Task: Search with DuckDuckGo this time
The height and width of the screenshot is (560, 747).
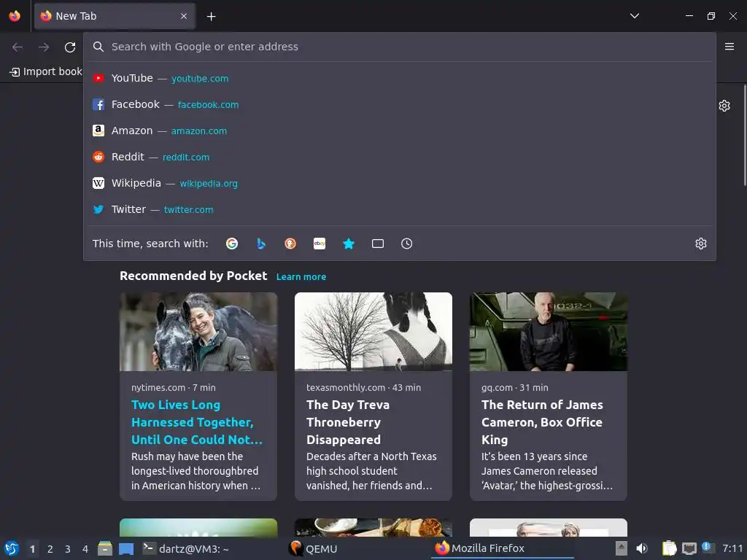Action: [x=290, y=244]
